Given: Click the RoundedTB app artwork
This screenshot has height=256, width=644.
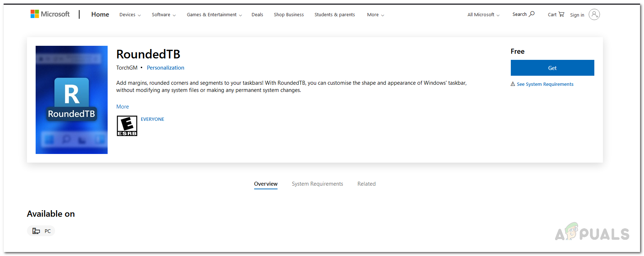Looking at the screenshot, I should (x=72, y=100).
